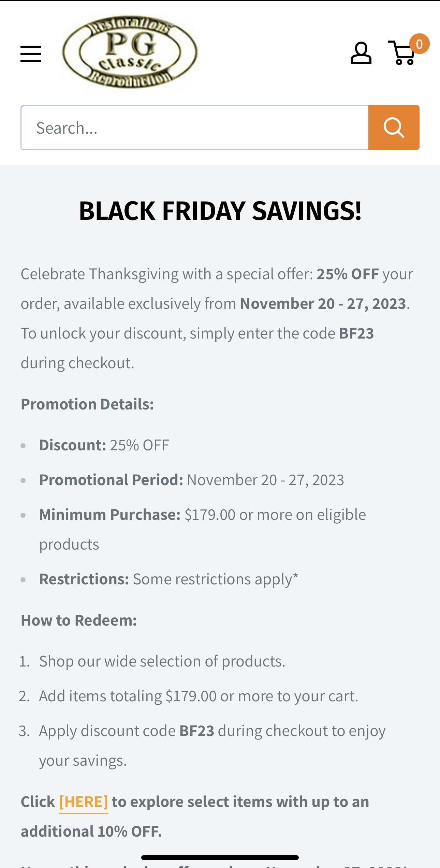This screenshot has width=440, height=868.
Task: Select the Promotional Period bullet item
Action: tap(191, 480)
